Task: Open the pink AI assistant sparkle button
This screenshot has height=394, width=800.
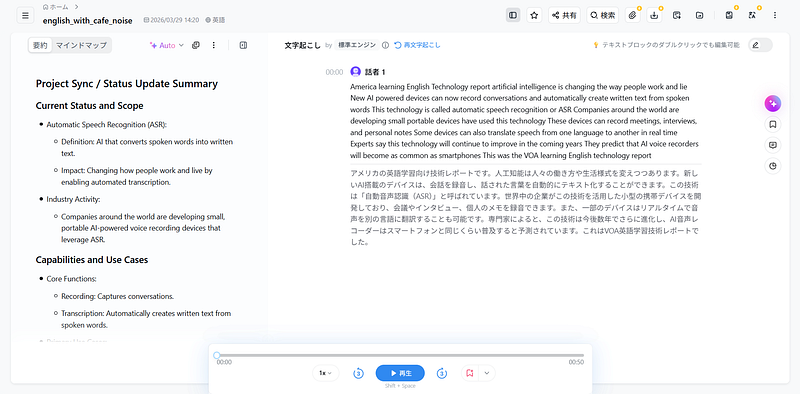Action: (773, 104)
